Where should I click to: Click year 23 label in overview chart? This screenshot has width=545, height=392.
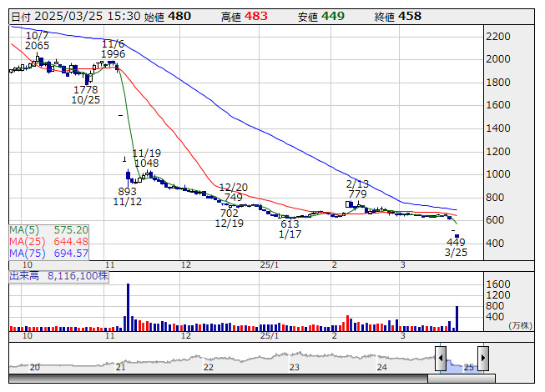[x=295, y=367]
